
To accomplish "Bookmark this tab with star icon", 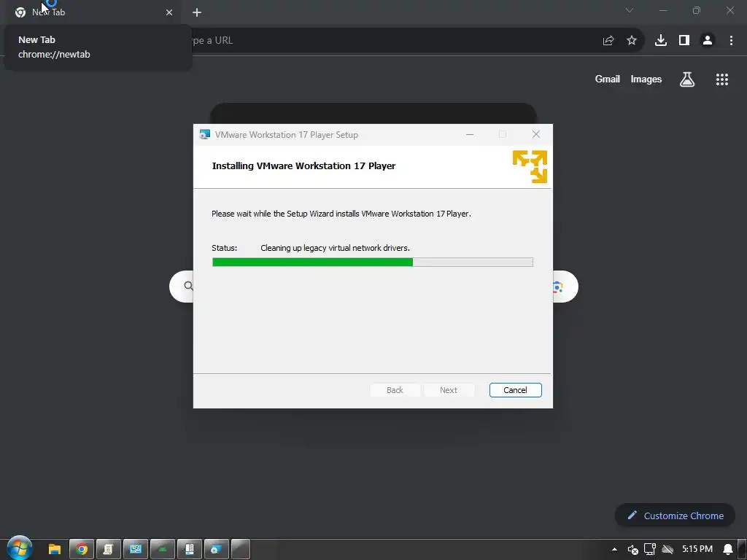I will click(x=632, y=41).
